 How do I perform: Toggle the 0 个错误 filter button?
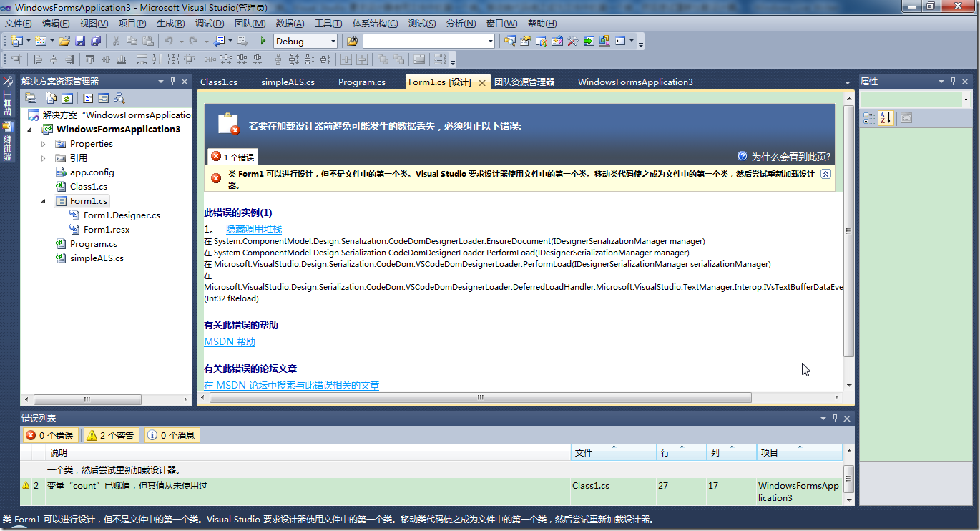pyautogui.click(x=50, y=435)
